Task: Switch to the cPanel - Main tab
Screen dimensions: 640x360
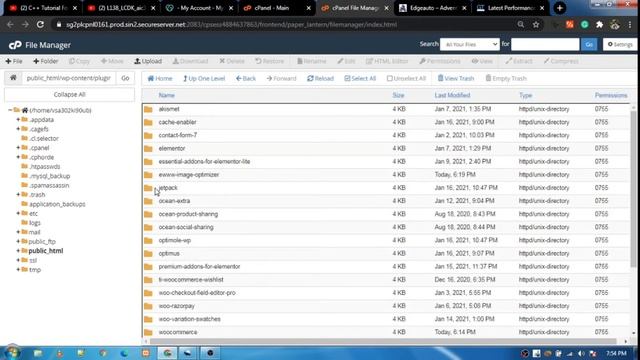Action: pos(276,8)
